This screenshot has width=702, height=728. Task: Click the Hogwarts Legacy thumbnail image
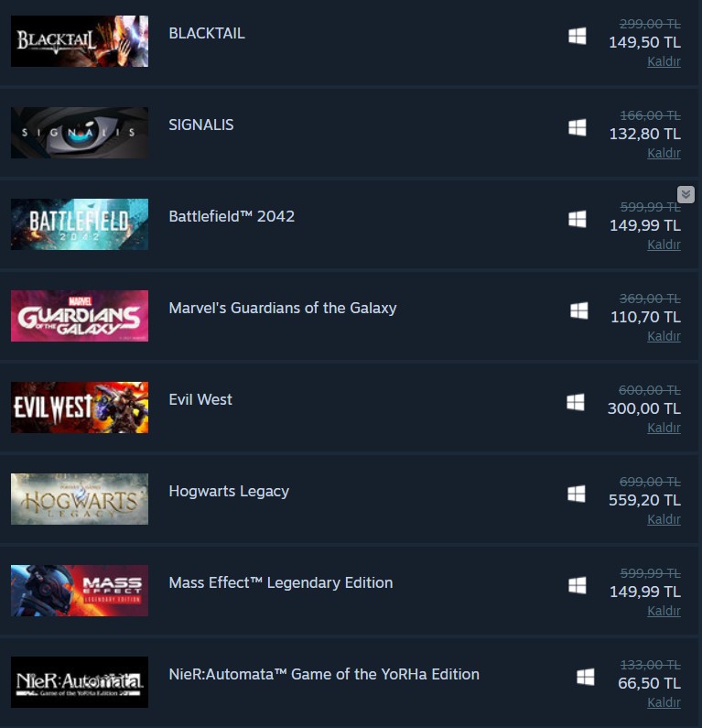(x=80, y=499)
